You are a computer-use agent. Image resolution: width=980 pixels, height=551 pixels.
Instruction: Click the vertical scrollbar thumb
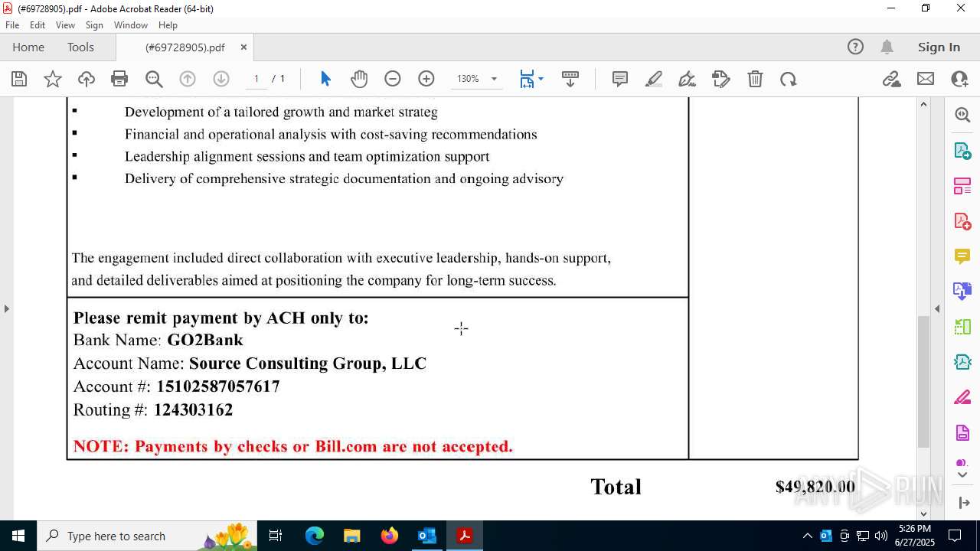(923, 380)
